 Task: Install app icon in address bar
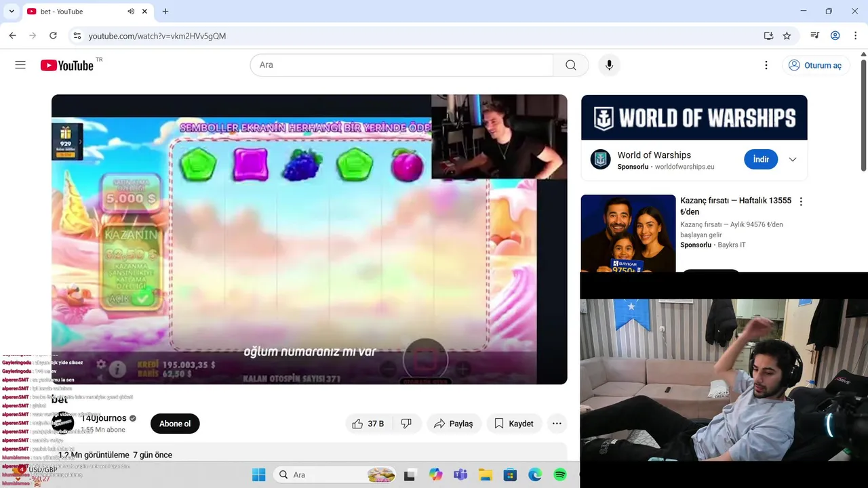(x=768, y=36)
